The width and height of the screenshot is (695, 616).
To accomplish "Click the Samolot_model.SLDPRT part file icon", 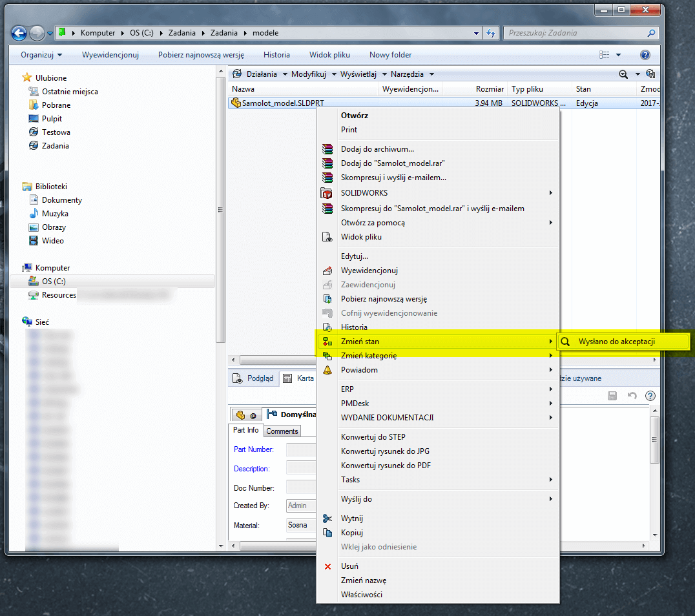I will point(236,103).
